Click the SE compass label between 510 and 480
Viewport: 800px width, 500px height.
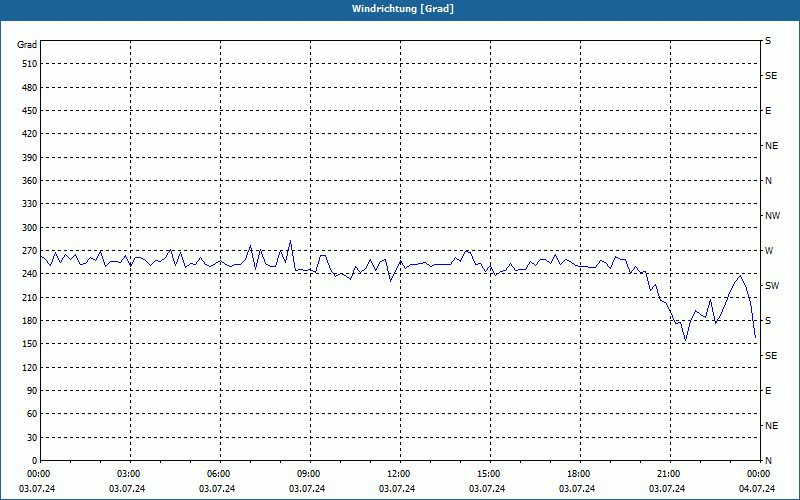[771, 76]
